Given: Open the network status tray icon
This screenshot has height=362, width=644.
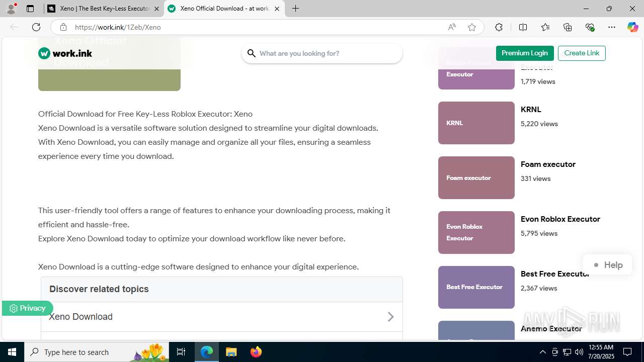Looking at the screenshot, I should (567, 352).
